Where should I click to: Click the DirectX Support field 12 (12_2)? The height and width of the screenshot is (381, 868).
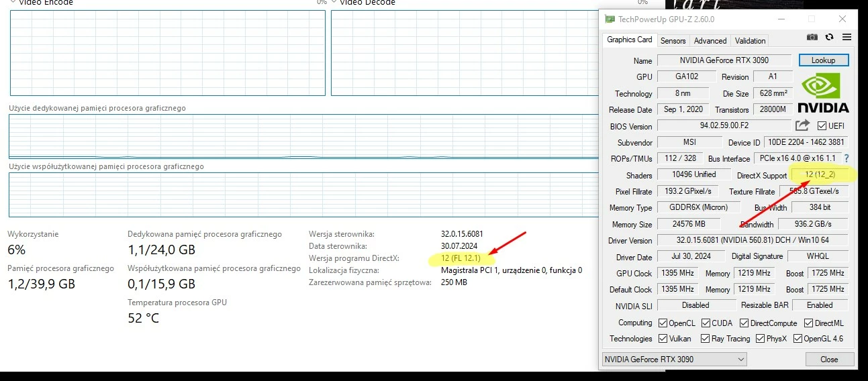(x=819, y=174)
